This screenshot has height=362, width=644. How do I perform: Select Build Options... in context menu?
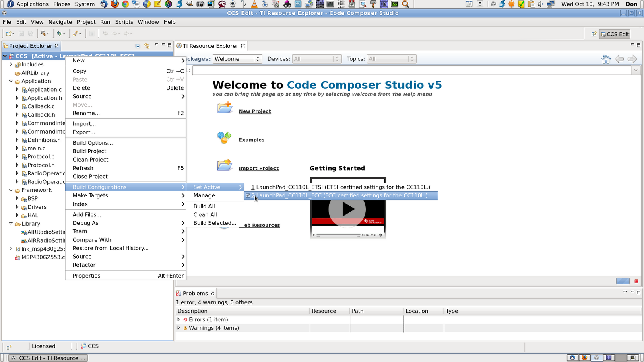[126, 143]
